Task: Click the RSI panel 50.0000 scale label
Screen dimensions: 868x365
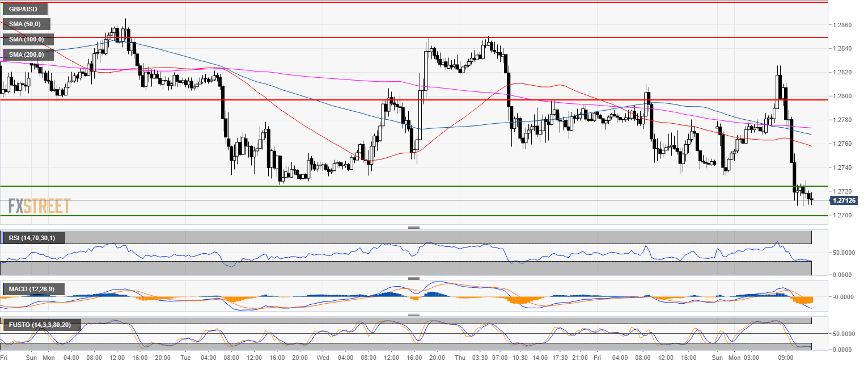Action: [844, 253]
